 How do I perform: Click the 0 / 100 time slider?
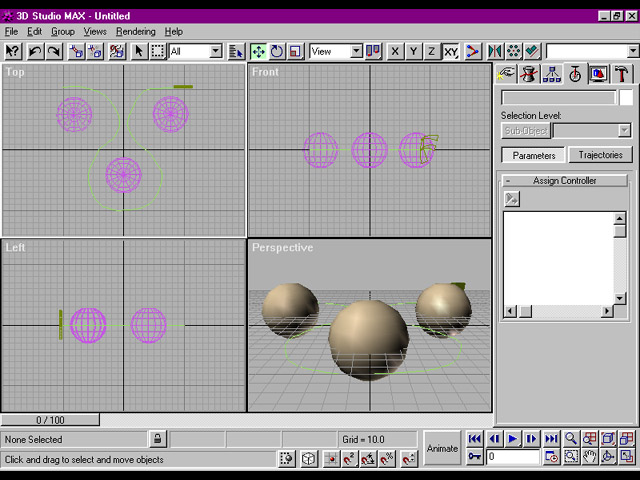[51, 420]
